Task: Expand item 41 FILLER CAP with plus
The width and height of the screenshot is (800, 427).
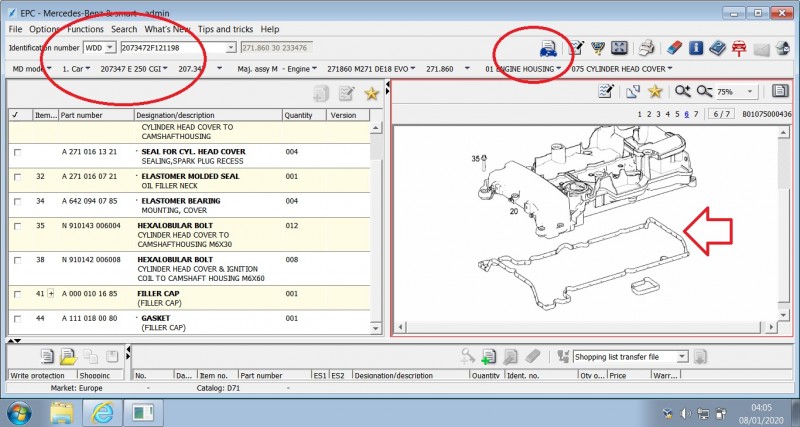Action: click(x=51, y=293)
